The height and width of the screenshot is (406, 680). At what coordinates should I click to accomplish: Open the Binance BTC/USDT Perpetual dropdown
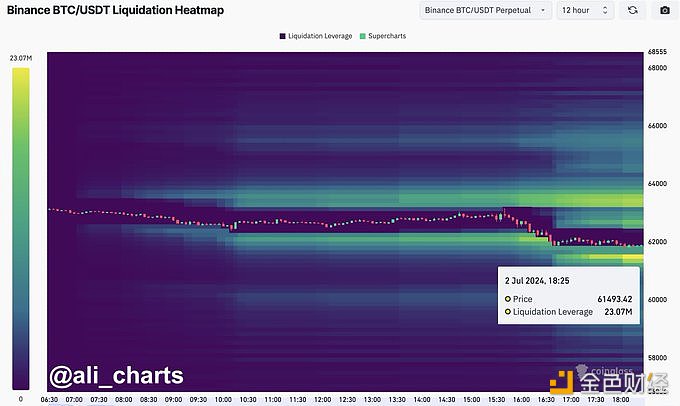click(485, 10)
